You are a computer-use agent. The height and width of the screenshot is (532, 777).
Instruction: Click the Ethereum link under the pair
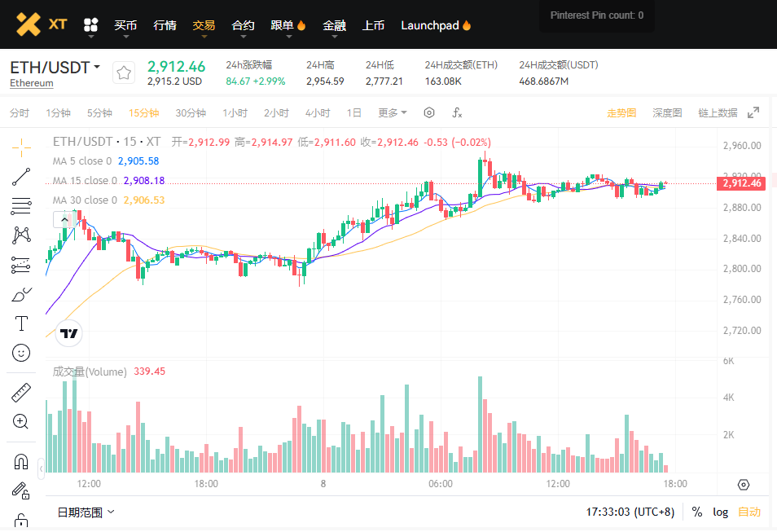click(x=32, y=83)
